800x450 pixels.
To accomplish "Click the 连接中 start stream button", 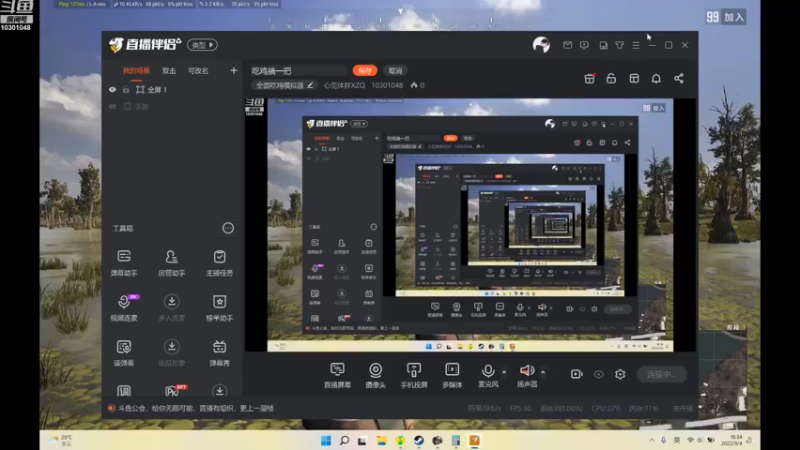I will [662, 374].
